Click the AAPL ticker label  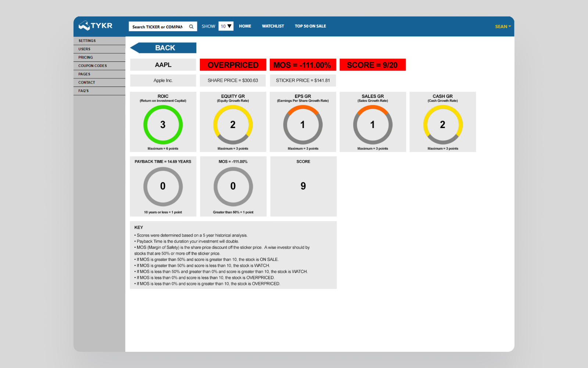pos(163,65)
